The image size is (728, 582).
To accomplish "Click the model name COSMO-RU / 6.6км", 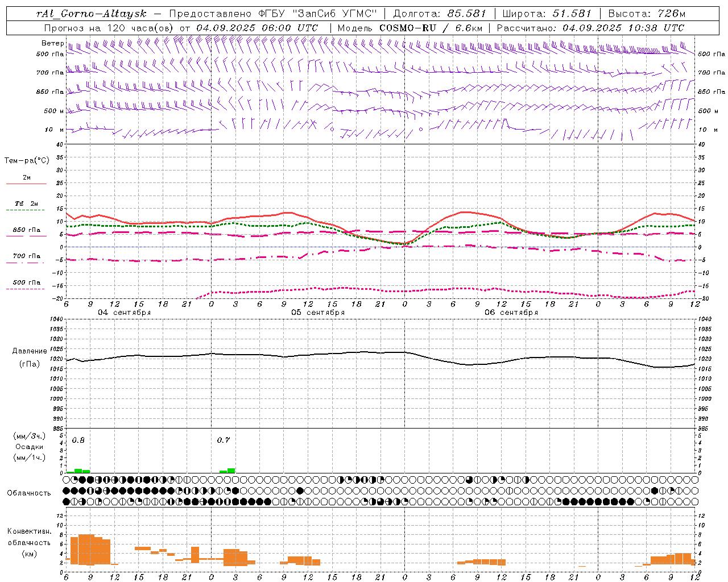I will point(431,28).
